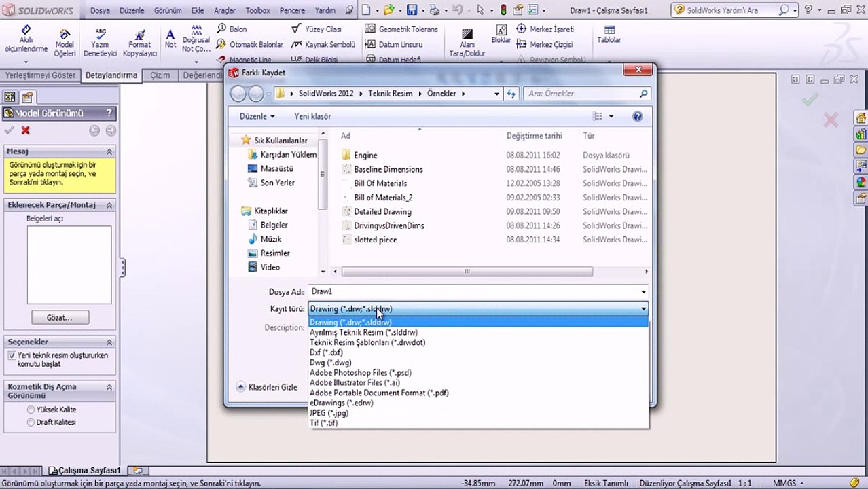This screenshot has height=489, width=868.
Task: Select the Yüzey Cilası tool
Action: [317, 29]
